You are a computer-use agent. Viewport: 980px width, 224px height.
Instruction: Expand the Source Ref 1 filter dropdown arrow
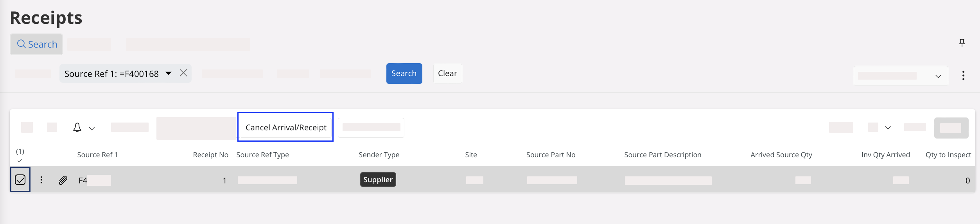coord(169,73)
